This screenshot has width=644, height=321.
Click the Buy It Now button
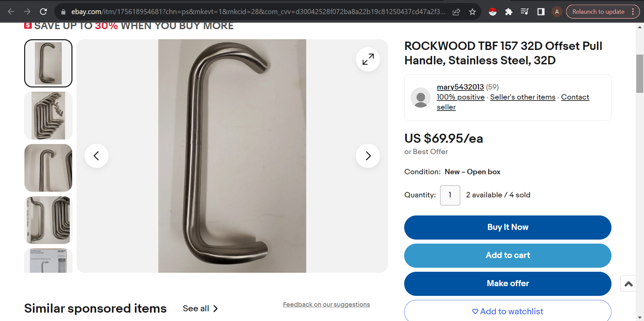507,228
